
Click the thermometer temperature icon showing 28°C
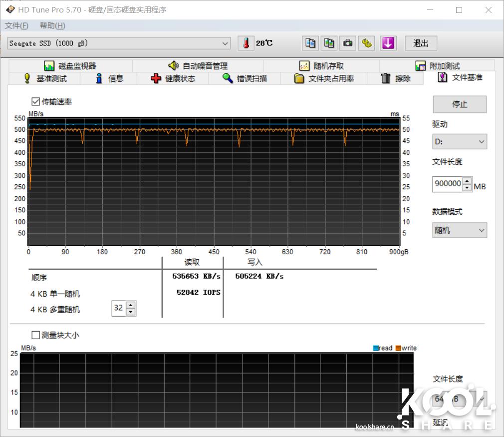click(246, 43)
